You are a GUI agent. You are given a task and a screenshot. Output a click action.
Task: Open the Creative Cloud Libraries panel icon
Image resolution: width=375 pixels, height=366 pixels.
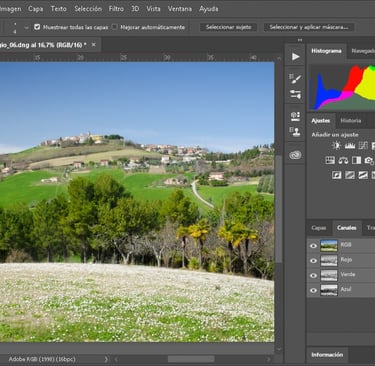(x=295, y=155)
